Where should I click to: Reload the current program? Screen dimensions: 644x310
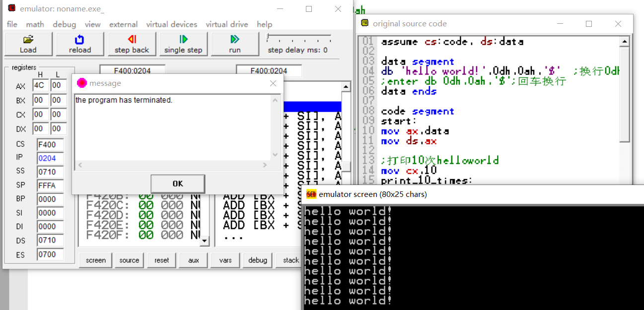coord(79,44)
